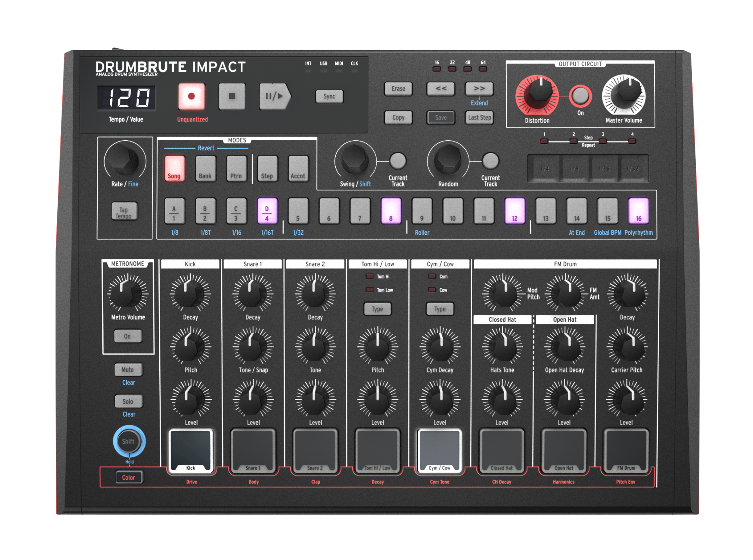The image size is (753, 560).
Task: Hit the Play/Pause button
Action: 275,96
